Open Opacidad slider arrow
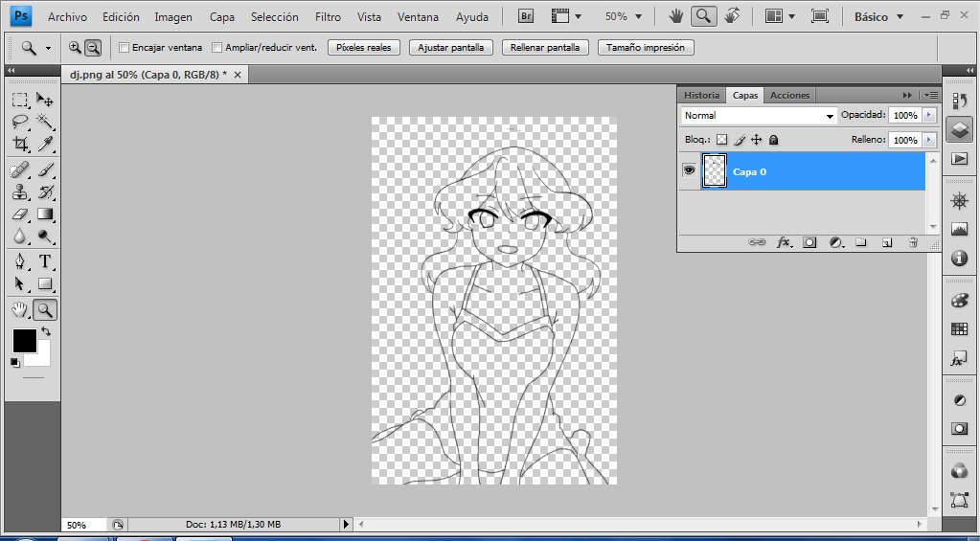Viewport: 980px width, 541px height. 929,115
